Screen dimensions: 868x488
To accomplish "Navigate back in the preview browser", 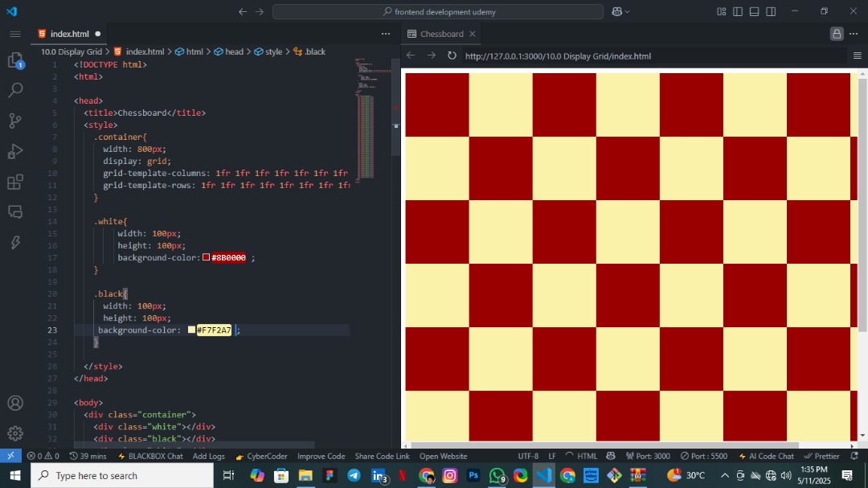I will (x=411, y=55).
